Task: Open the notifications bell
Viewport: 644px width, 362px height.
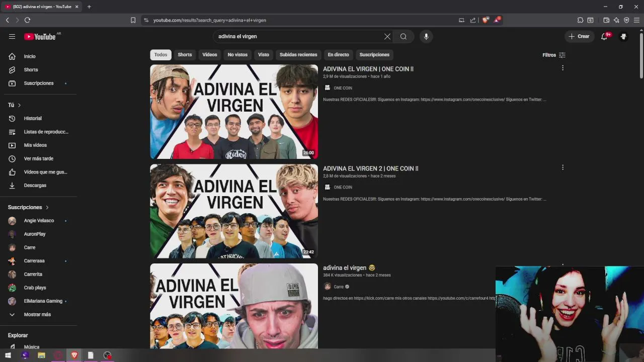Action: coord(604,36)
